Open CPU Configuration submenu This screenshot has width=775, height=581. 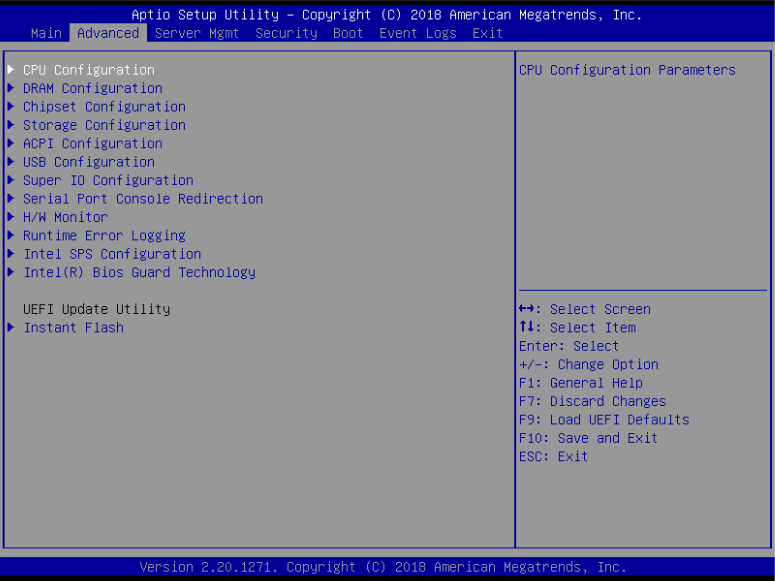[88, 70]
